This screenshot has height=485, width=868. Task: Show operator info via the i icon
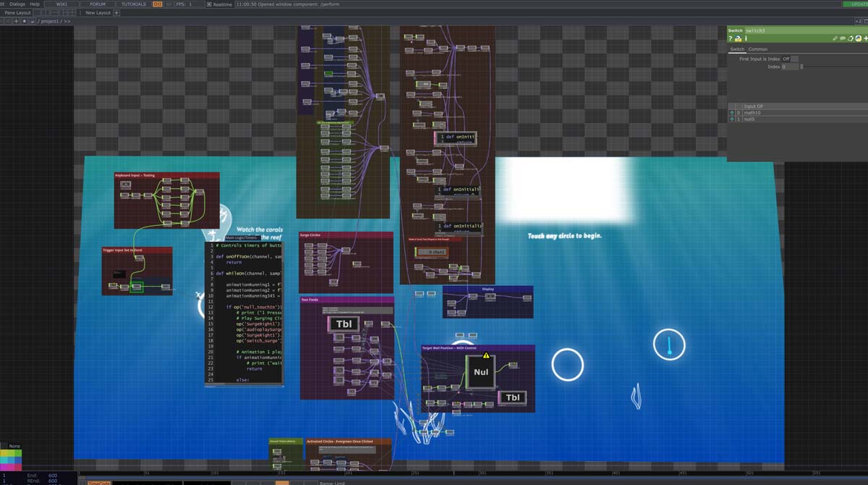746,38
